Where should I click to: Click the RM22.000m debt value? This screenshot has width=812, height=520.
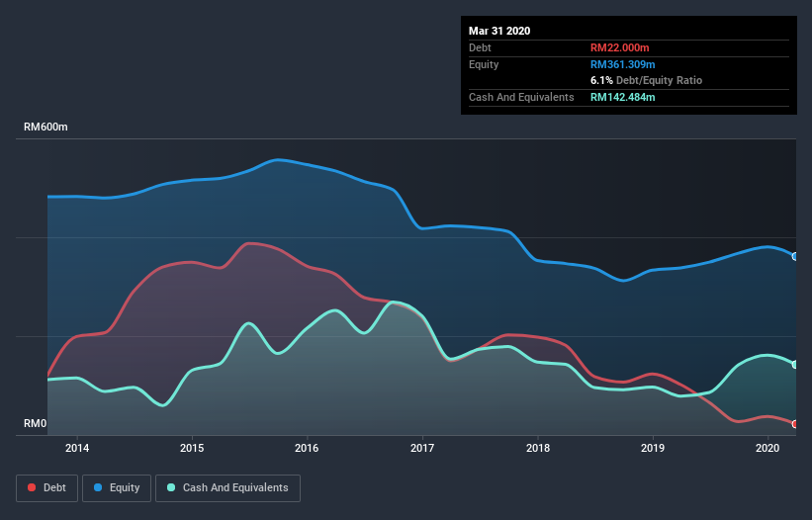click(x=619, y=47)
